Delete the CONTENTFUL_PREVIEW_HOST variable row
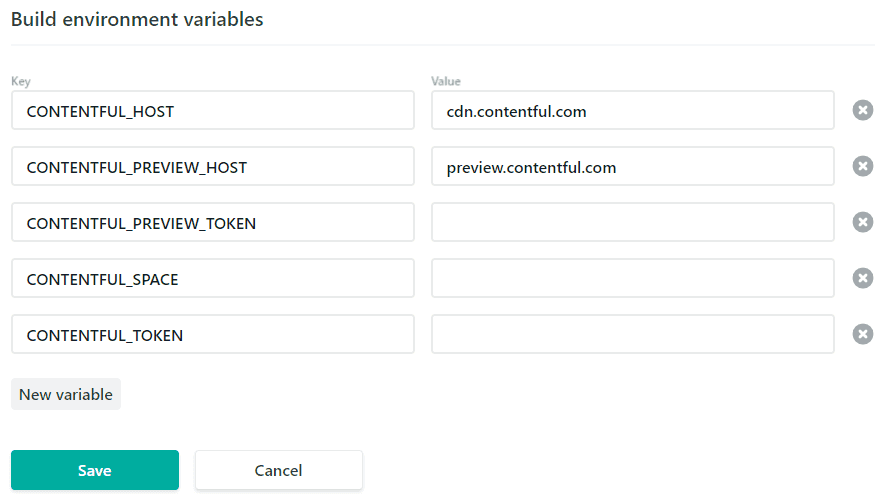891x504 pixels. (862, 166)
